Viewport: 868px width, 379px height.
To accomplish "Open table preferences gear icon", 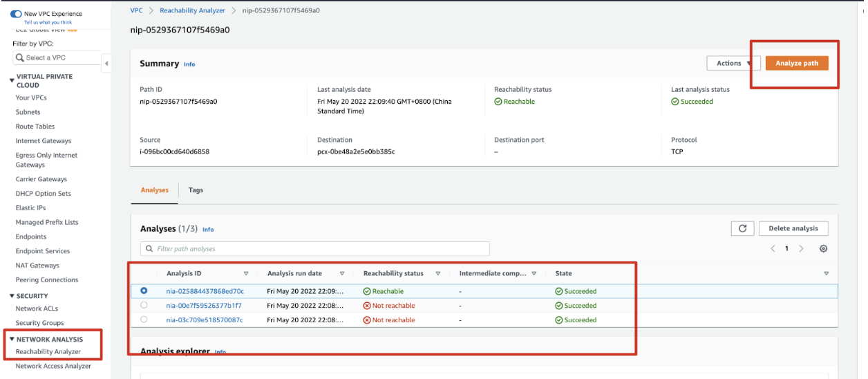I will pos(823,249).
